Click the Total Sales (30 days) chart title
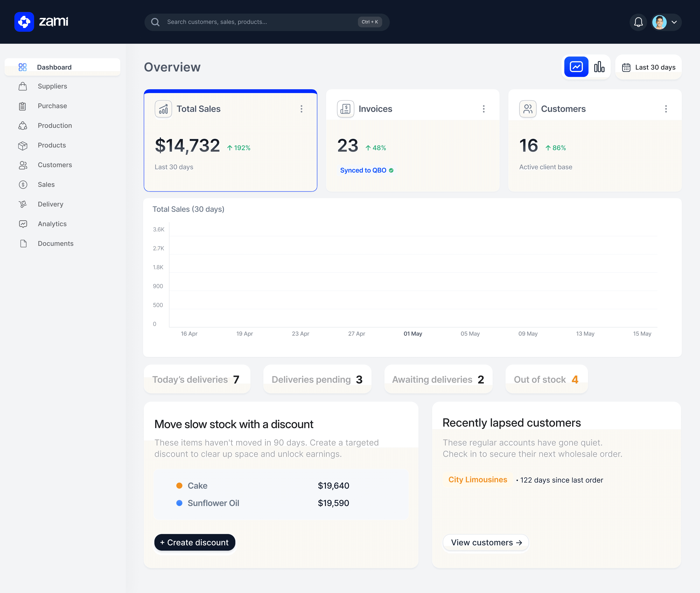700x593 pixels. click(x=188, y=209)
